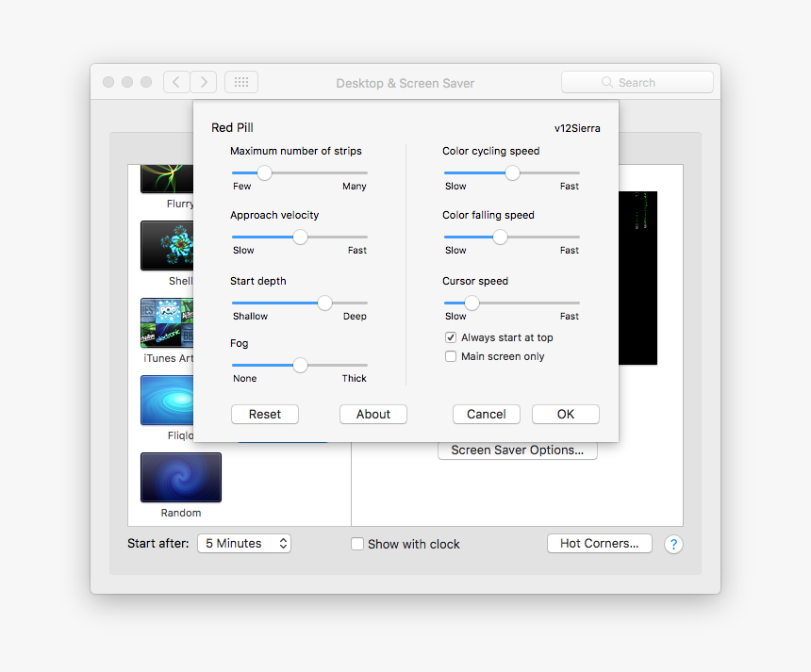Open the Help question mark button
Viewport: 811px width, 672px height.
pyautogui.click(x=673, y=544)
